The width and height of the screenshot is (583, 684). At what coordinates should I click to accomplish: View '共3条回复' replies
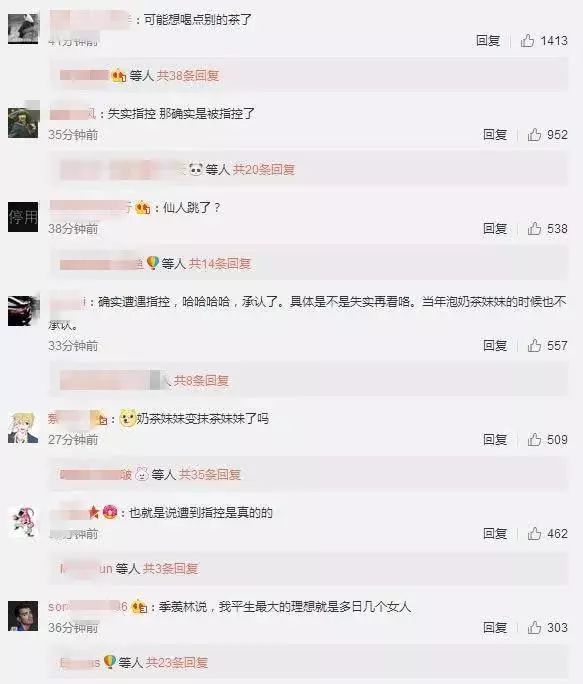(x=171, y=568)
